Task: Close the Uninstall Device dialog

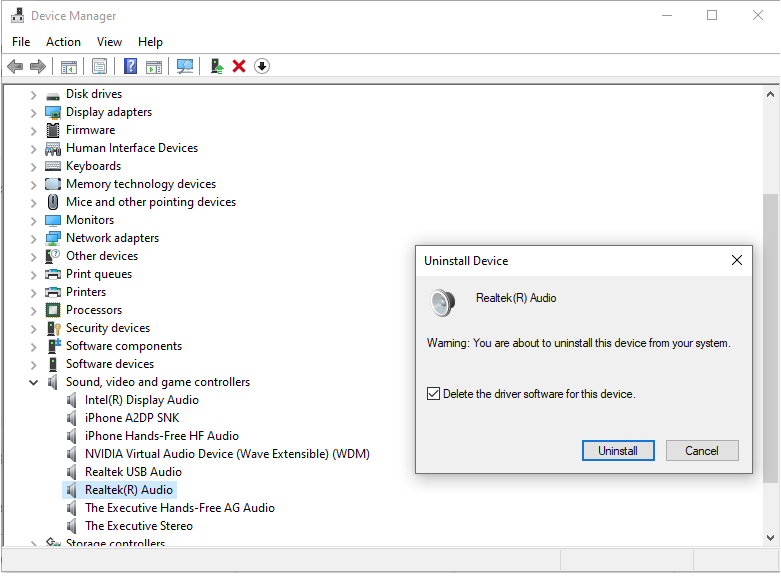Action: tap(737, 260)
